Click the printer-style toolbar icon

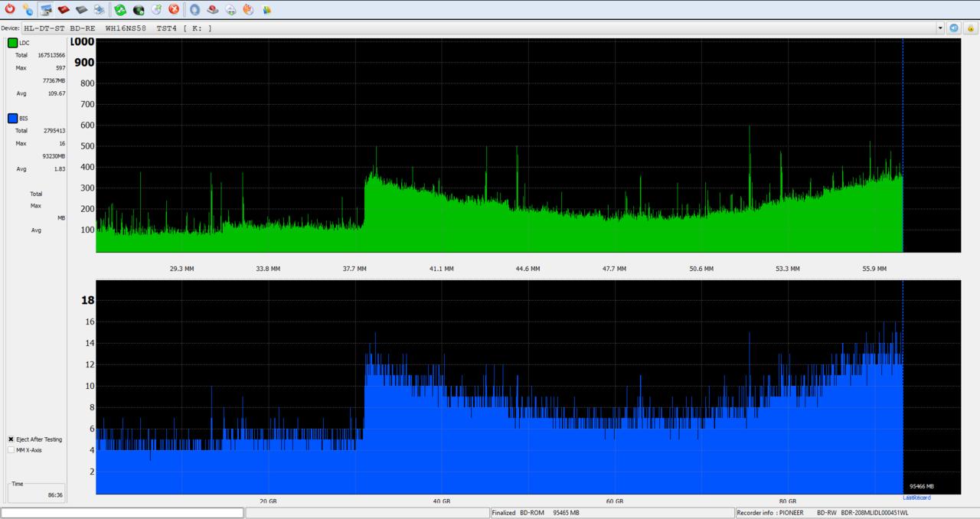click(x=99, y=10)
